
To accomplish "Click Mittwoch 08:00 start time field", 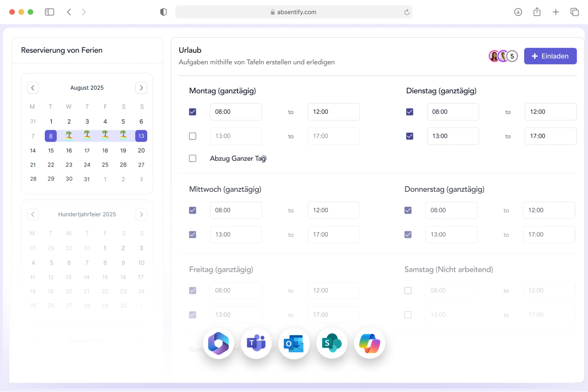I will point(236,210).
